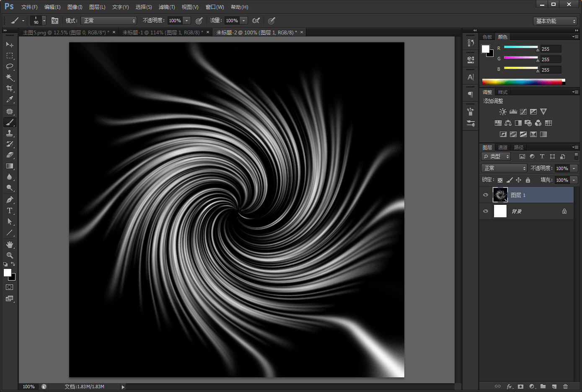Open workspace 基本功能 dropdown
The height and width of the screenshot is (392, 582).
click(x=555, y=21)
